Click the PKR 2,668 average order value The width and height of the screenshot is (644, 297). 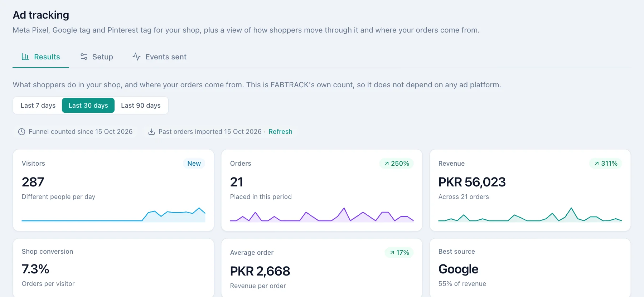point(260,271)
